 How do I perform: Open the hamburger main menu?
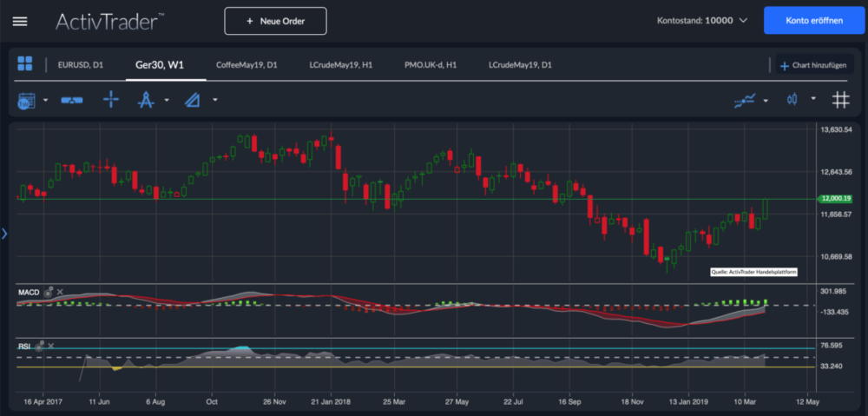coord(21,21)
